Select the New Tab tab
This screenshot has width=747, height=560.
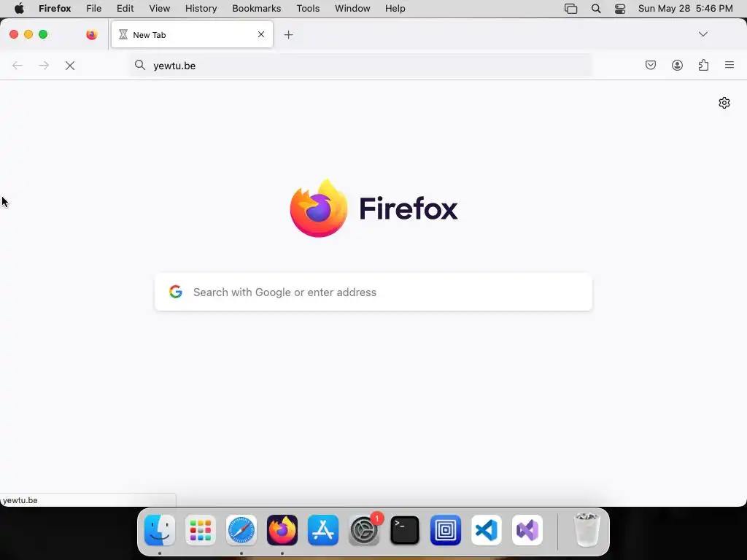pyautogui.click(x=192, y=35)
